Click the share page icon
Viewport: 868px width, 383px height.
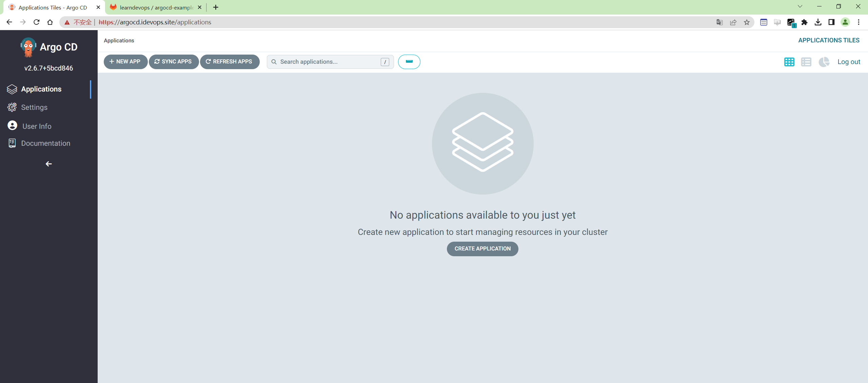[x=733, y=22]
